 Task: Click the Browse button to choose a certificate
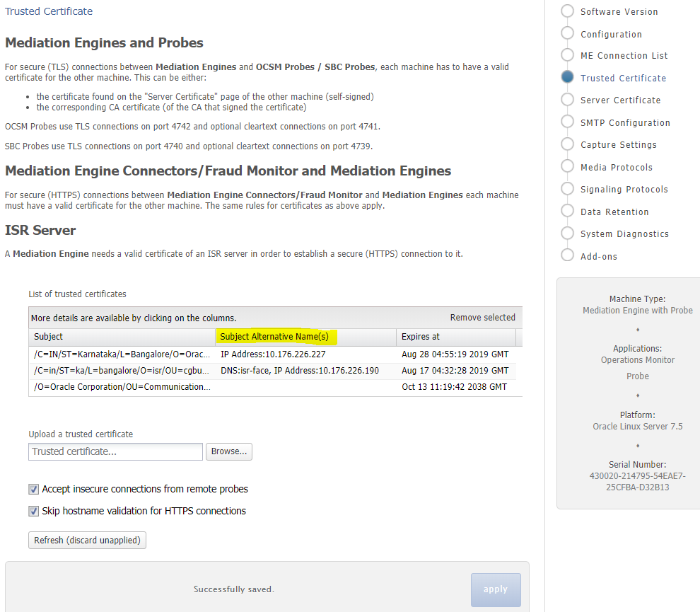(228, 451)
